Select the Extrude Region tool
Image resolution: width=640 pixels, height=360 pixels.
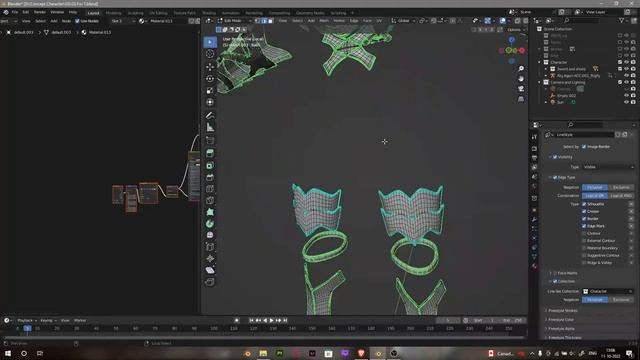(210, 153)
